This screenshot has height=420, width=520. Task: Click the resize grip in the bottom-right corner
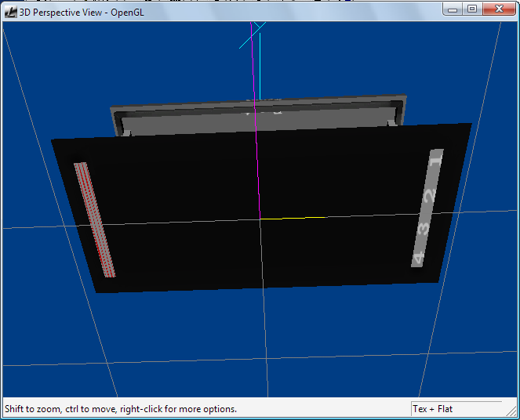pos(512,412)
